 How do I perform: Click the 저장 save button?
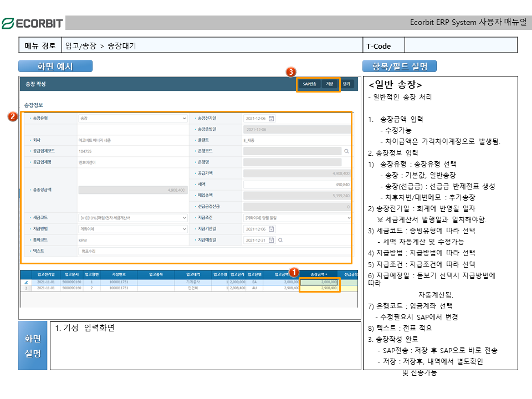pos(330,84)
